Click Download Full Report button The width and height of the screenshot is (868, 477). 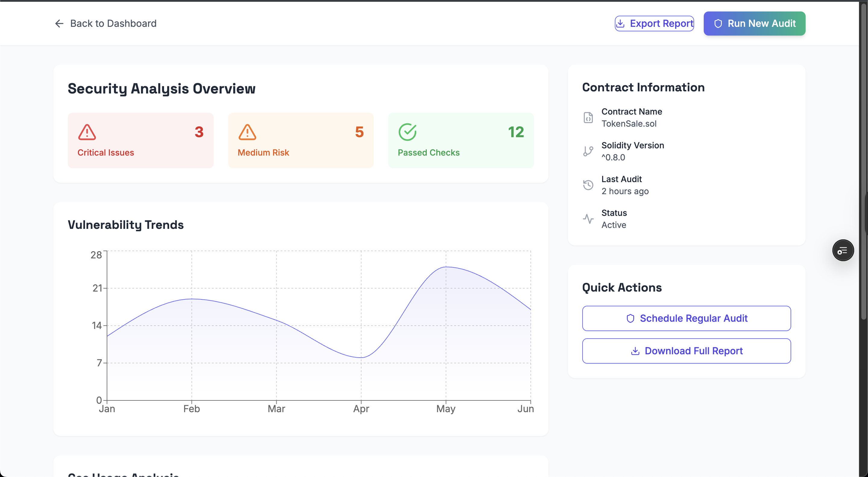tap(686, 351)
